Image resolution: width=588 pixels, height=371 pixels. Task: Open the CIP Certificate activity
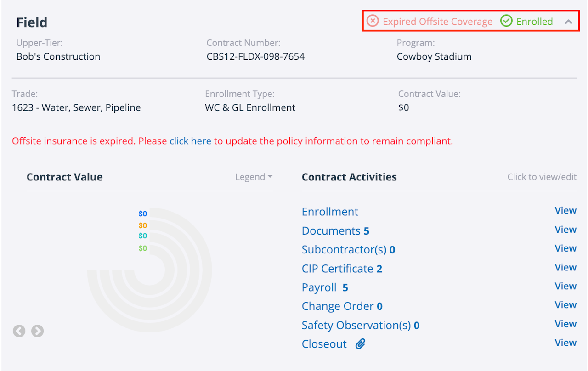pyautogui.click(x=337, y=269)
